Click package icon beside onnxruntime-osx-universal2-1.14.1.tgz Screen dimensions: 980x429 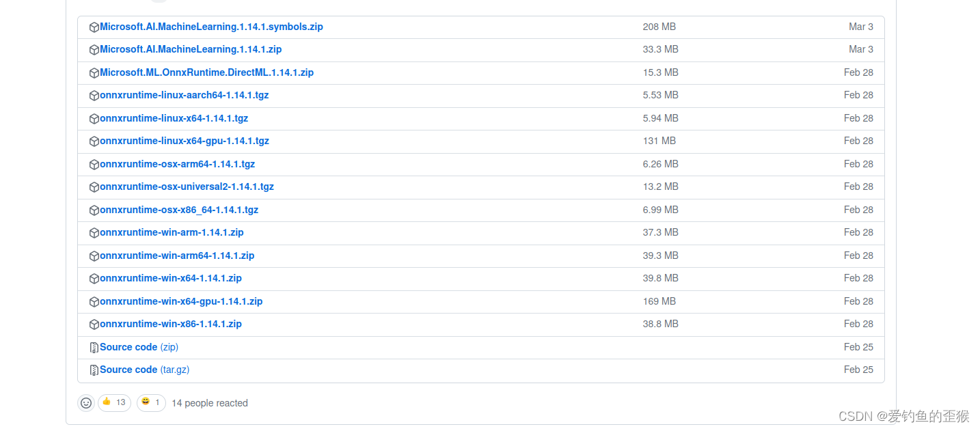[94, 187]
